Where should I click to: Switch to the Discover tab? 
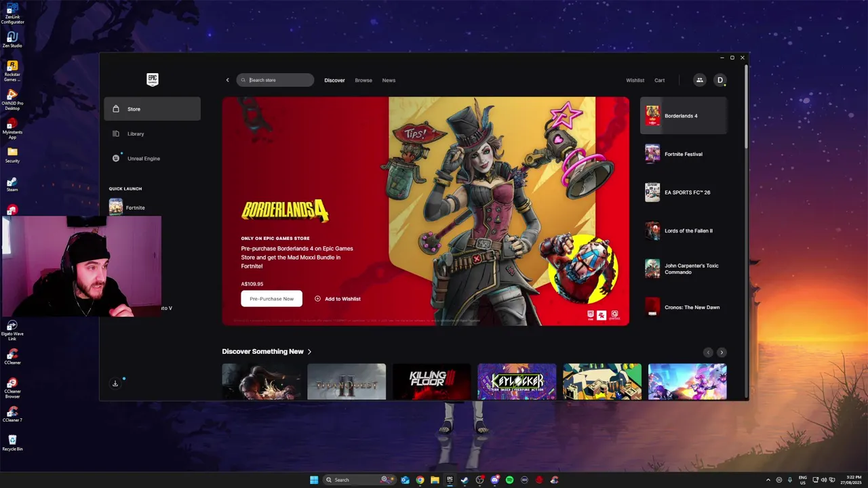coord(334,80)
